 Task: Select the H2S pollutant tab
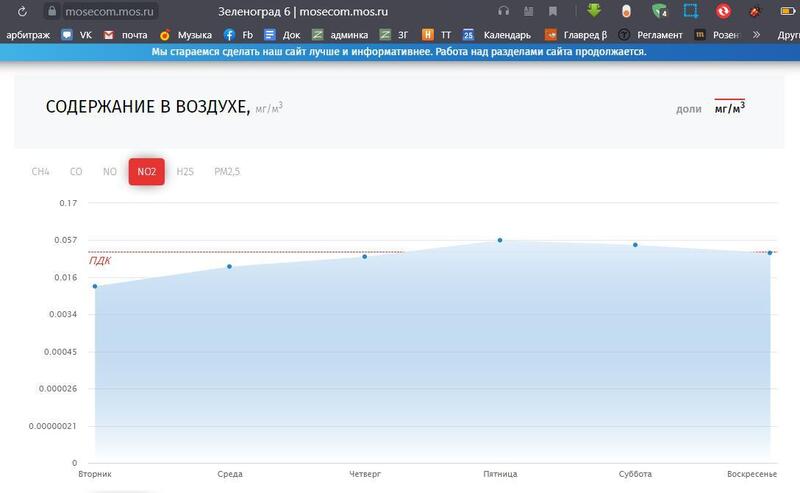[x=185, y=172]
